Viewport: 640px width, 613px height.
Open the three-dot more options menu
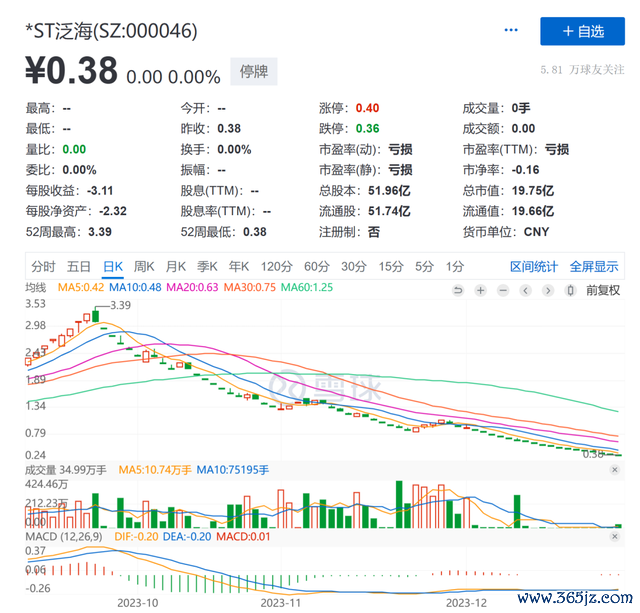click(511, 30)
